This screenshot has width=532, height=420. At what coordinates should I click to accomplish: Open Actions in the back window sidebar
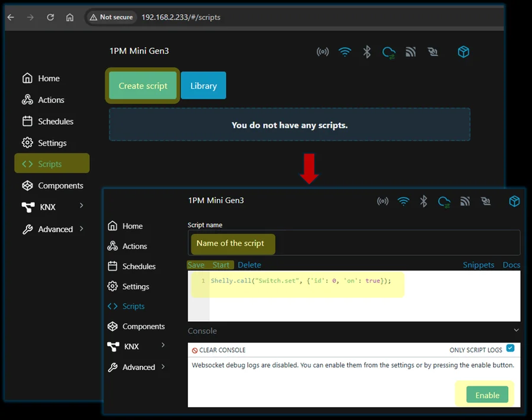point(43,100)
